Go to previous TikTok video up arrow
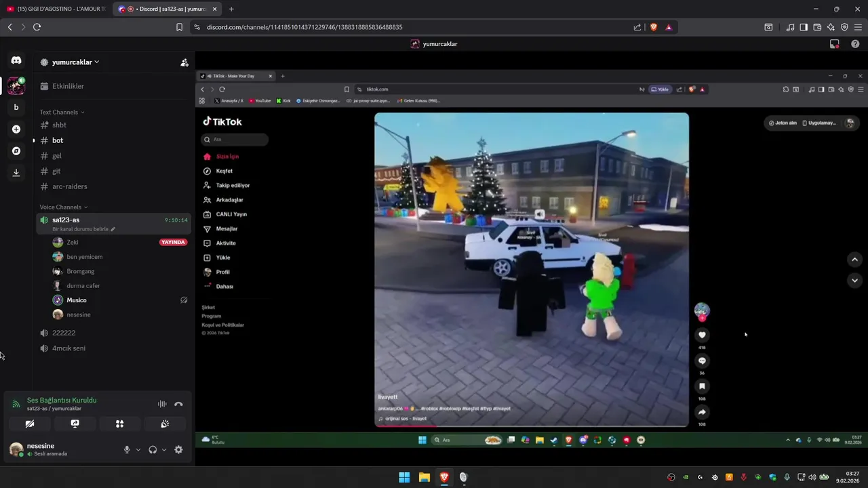Image resolution: width=868 pixels, height=488 pixels. pos(854,260)
